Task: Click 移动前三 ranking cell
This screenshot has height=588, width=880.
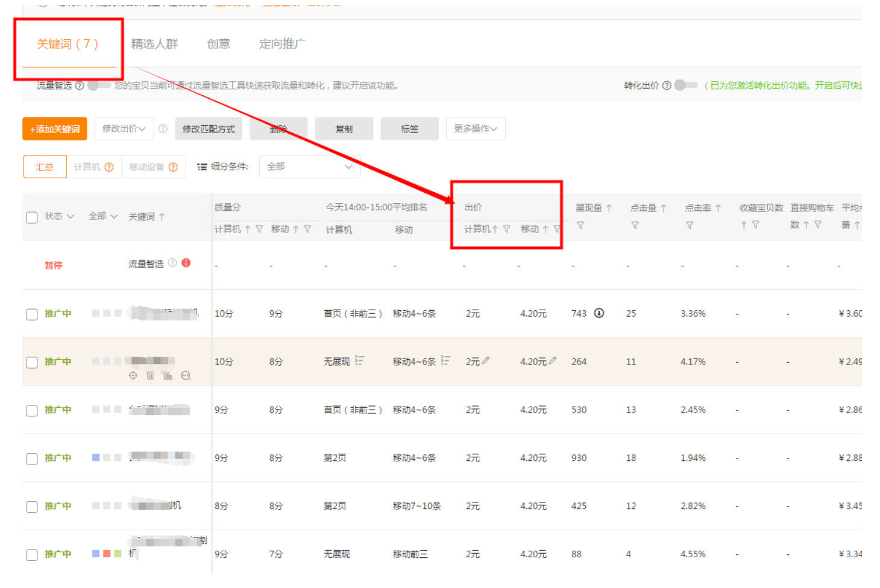Action: tap(410, 554)
